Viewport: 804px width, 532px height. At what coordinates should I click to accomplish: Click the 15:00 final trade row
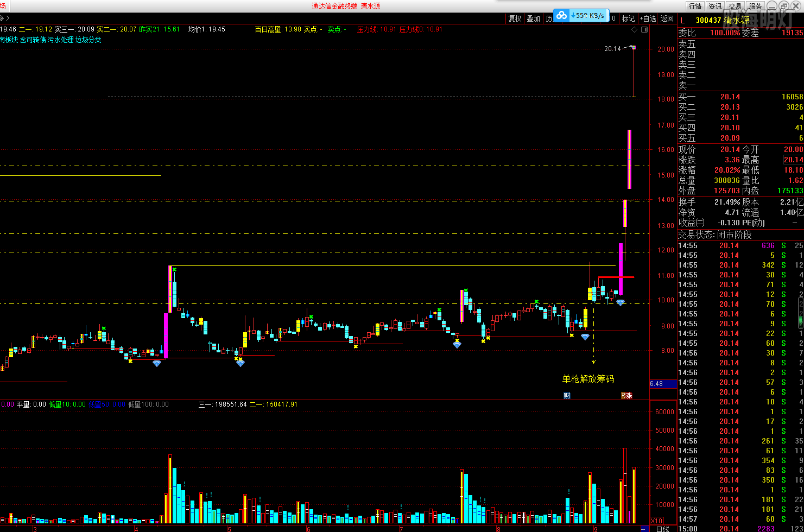coord(741,529)
